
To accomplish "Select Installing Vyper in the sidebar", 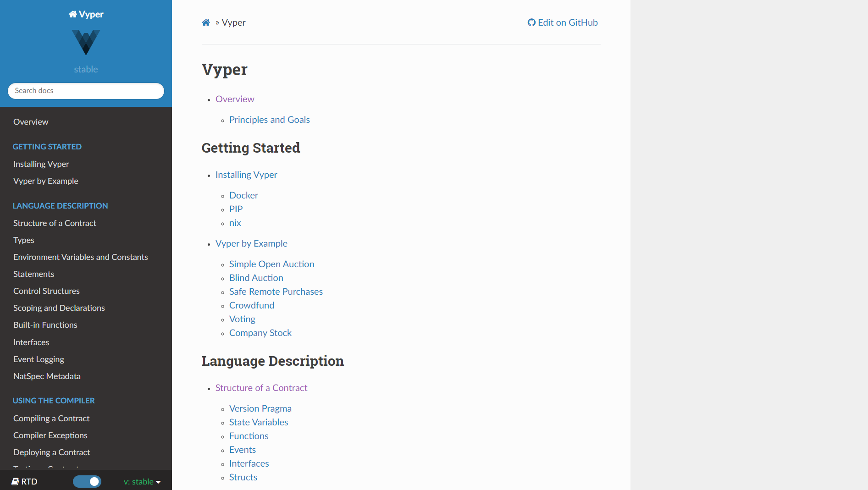I will (41, 164).
